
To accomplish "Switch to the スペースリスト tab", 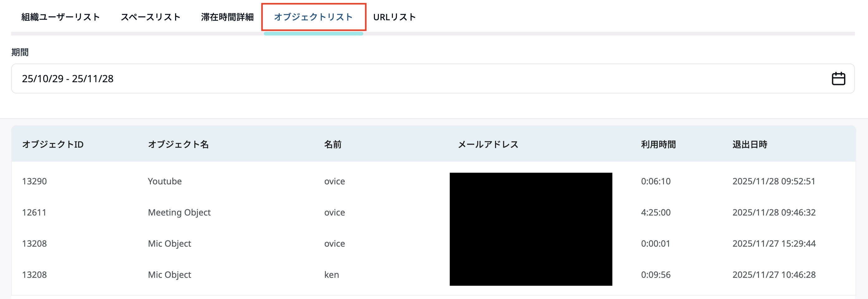I will pos(150,17).
